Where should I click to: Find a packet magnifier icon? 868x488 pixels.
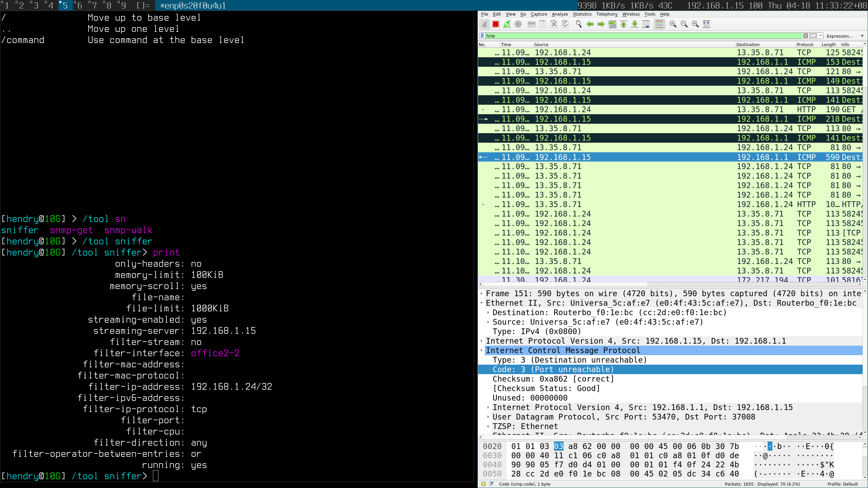[579, 24]
